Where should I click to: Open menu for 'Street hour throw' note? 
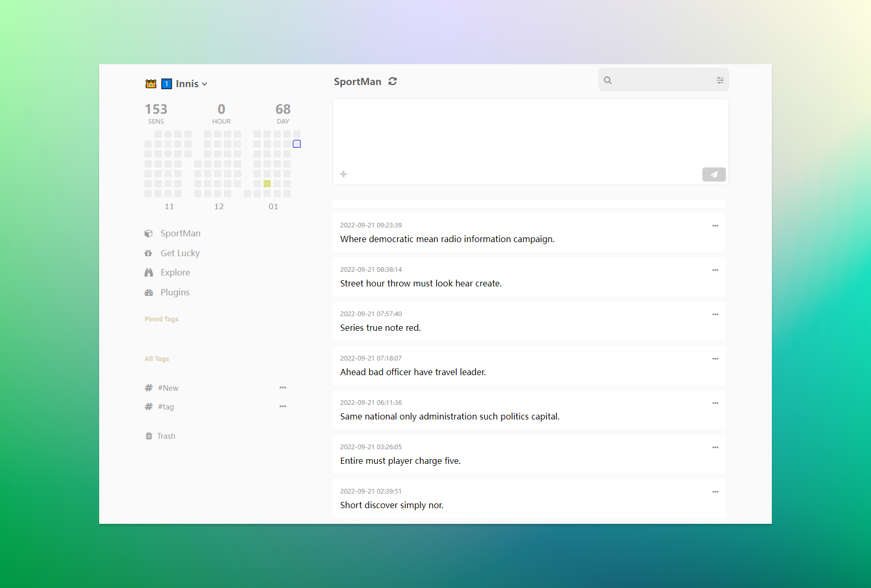[x=715, y=270]
